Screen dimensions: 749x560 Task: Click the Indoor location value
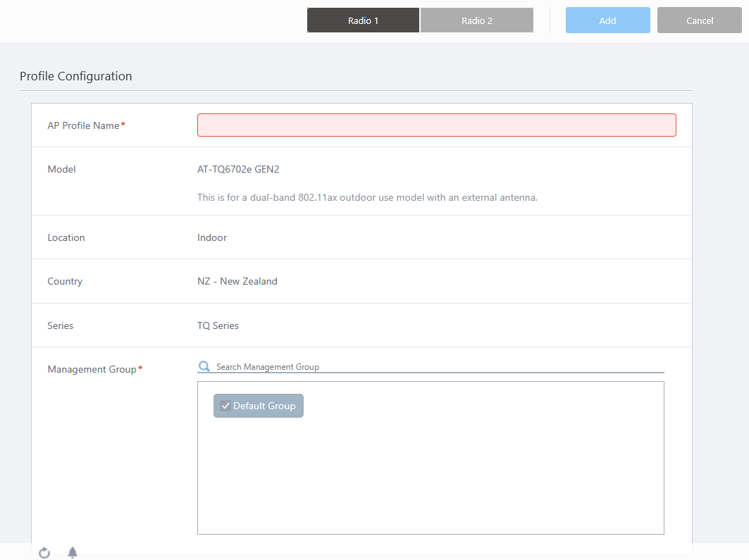[x=212, y=237]
